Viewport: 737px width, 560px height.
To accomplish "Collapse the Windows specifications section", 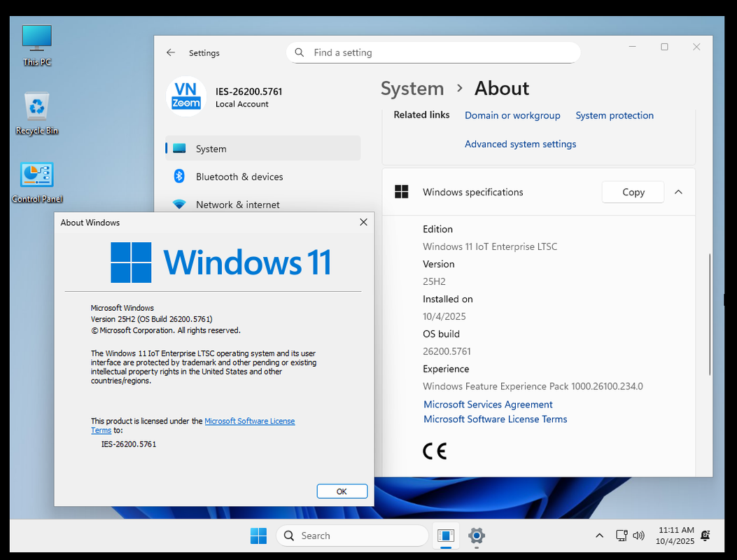I will (678, 192).
